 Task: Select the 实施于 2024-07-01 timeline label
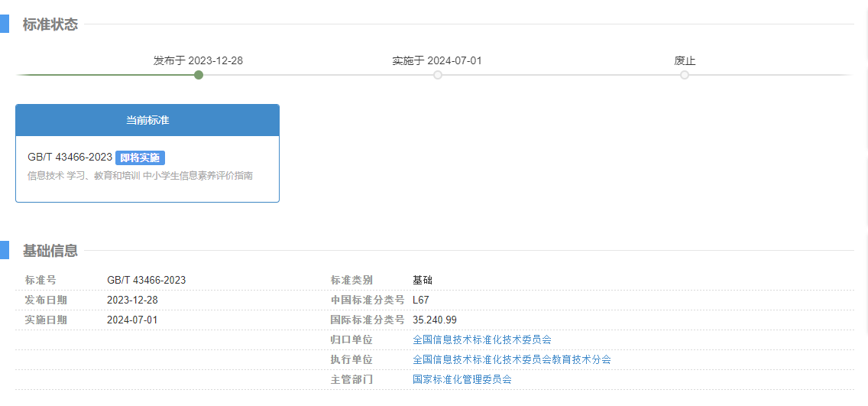[437, 60]
